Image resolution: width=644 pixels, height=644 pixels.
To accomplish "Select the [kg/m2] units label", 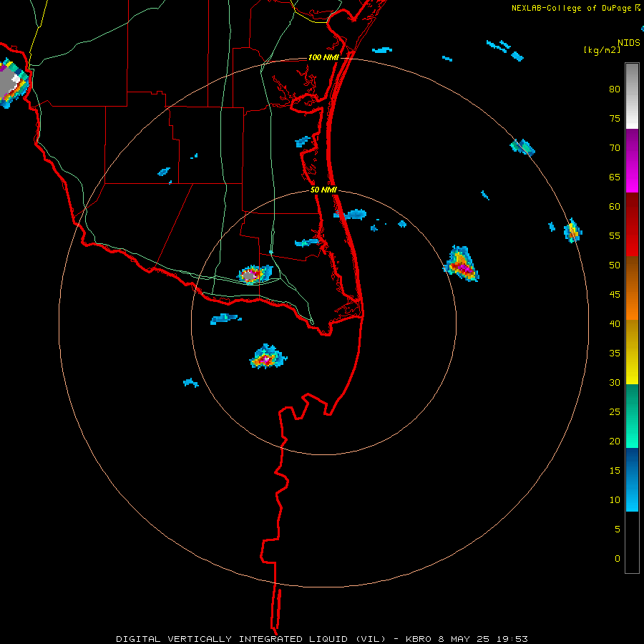I will [602, 50].
